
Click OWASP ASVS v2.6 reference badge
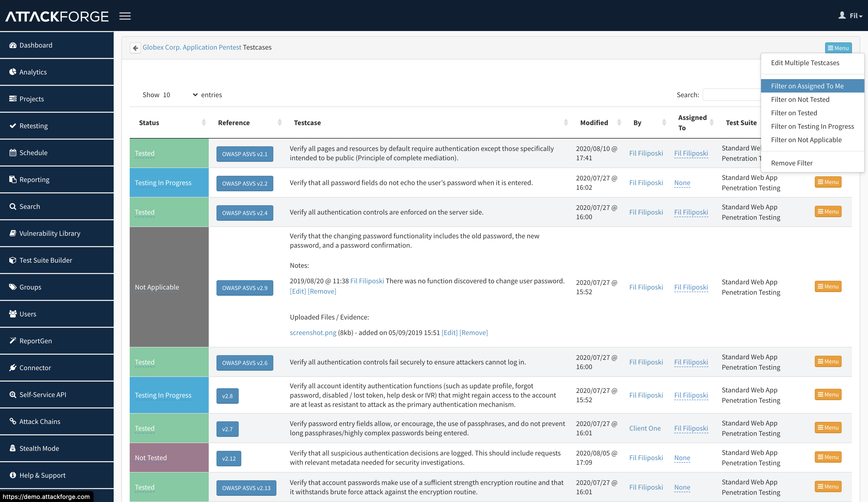245,363
